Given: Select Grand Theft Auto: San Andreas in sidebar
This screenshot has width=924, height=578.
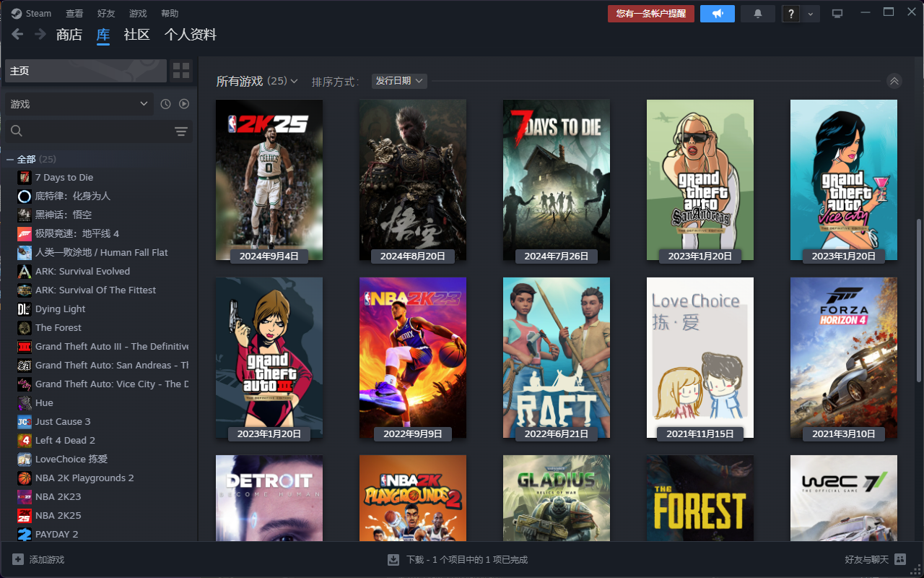Looking at the screenshot, I should (112, 365).
